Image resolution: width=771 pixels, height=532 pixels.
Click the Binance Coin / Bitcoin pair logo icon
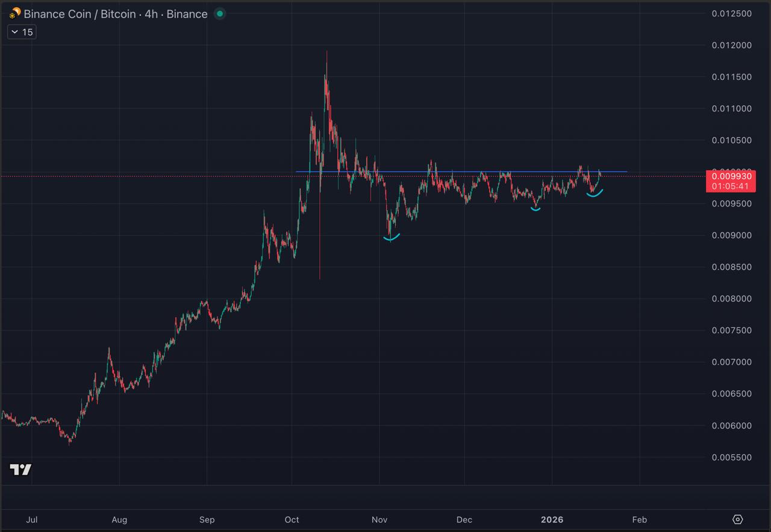[15, 13]
